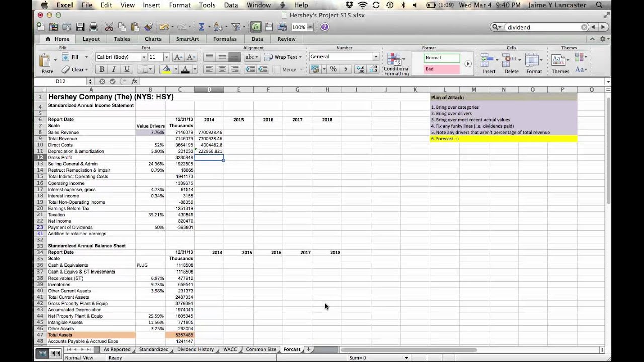The image size is (644, 362).
Task: Click the Themes button
Action: pyautogui.click(x=560, y=63)
